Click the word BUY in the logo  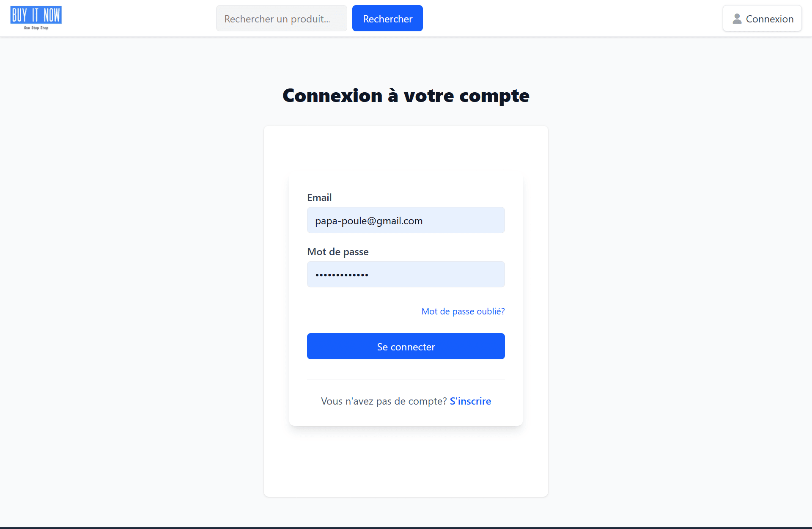(19, 15)
